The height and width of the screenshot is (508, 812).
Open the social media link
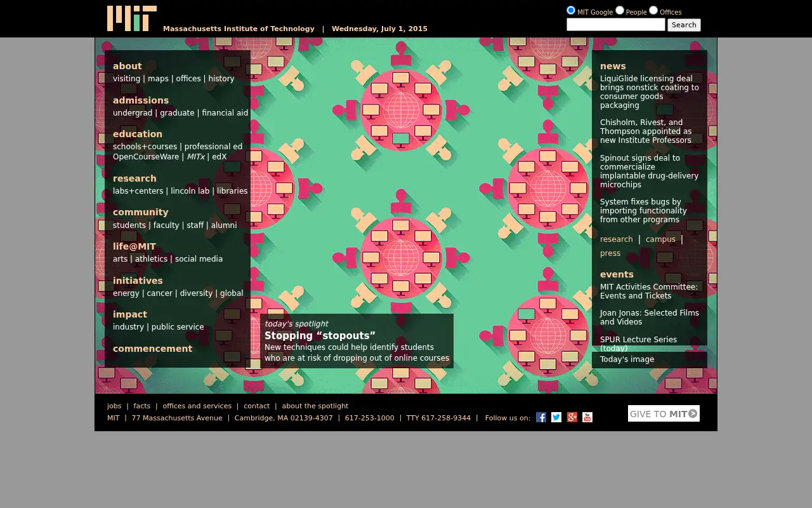199,259
